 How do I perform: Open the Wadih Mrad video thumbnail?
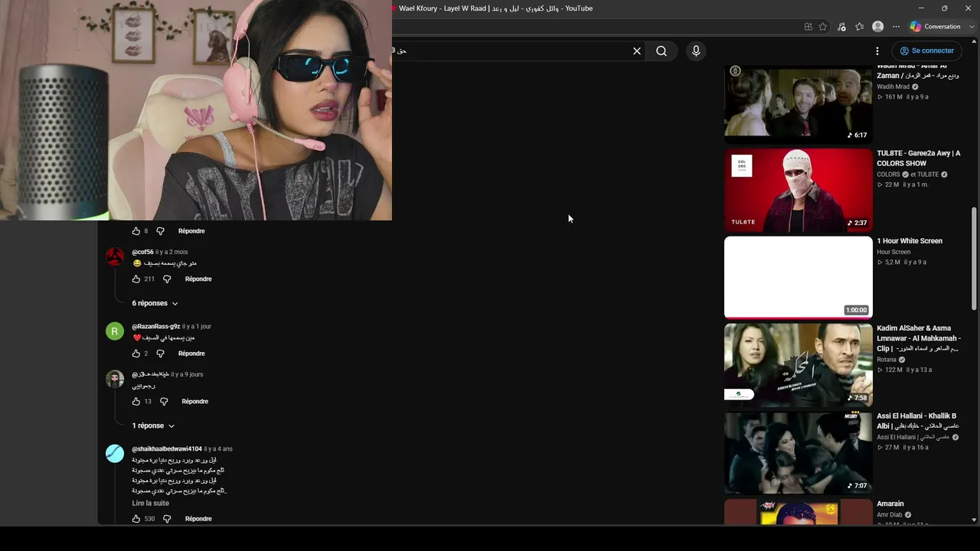click(799, 103)
